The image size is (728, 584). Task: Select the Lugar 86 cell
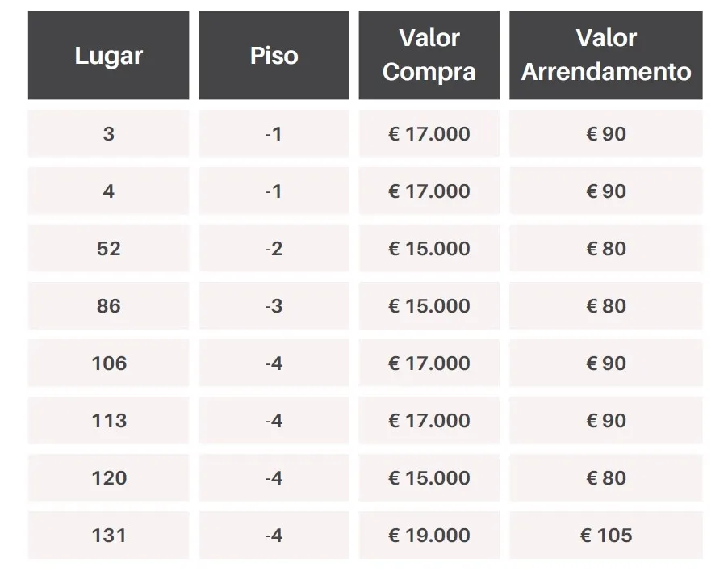coord(108,306)
